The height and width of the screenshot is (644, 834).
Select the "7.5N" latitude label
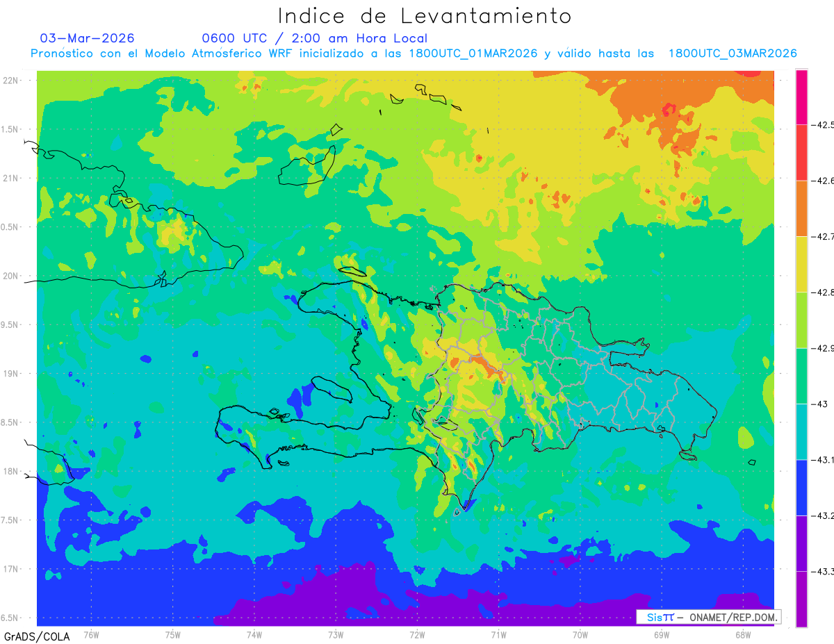[x=10, y=520]
